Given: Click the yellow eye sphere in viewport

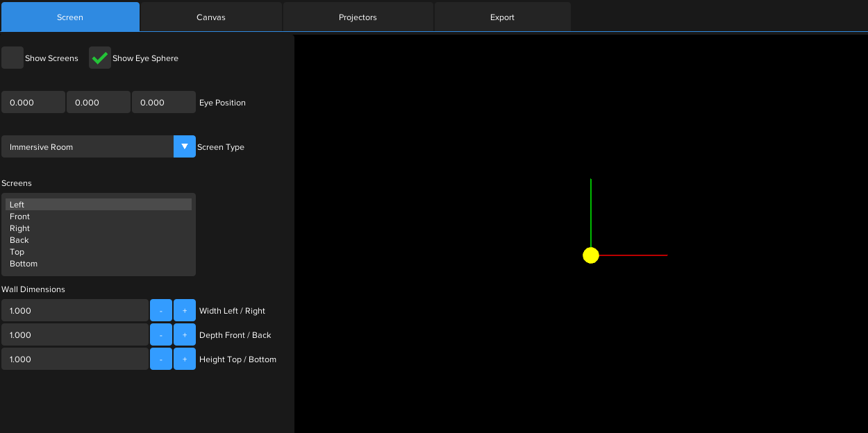Looking at the screenshot, I should (591, 255).
